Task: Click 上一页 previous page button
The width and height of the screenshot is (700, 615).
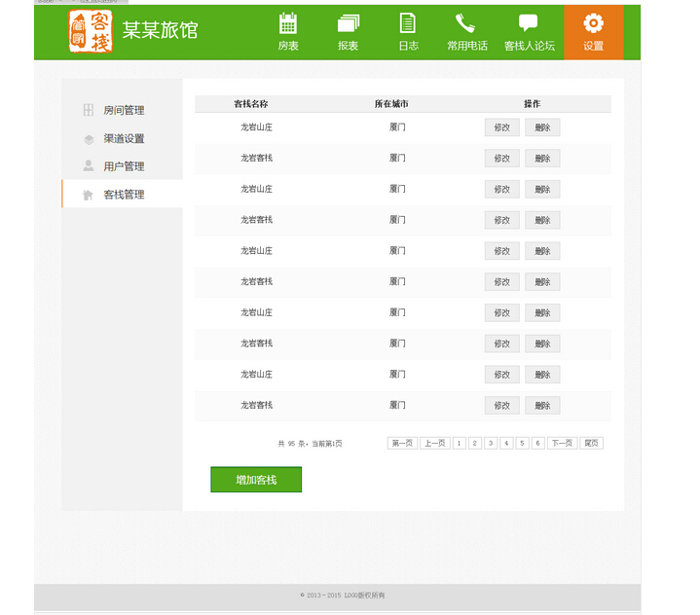Action: pyautogui.click(x=434, y=444)
